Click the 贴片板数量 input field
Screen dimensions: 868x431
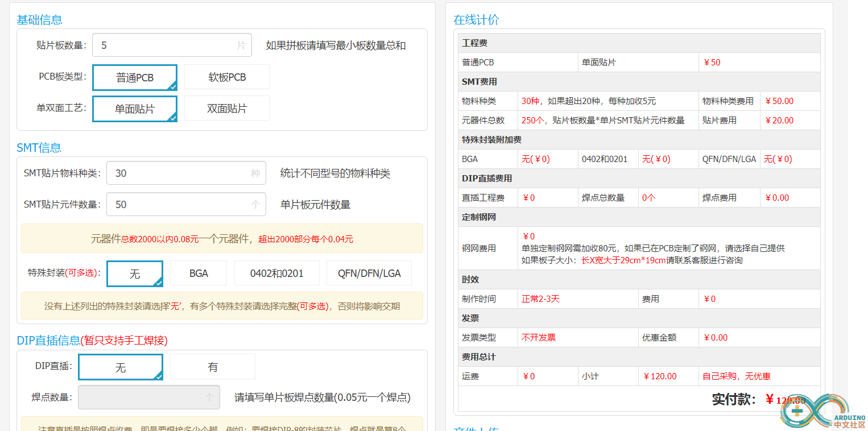(172, 45)
